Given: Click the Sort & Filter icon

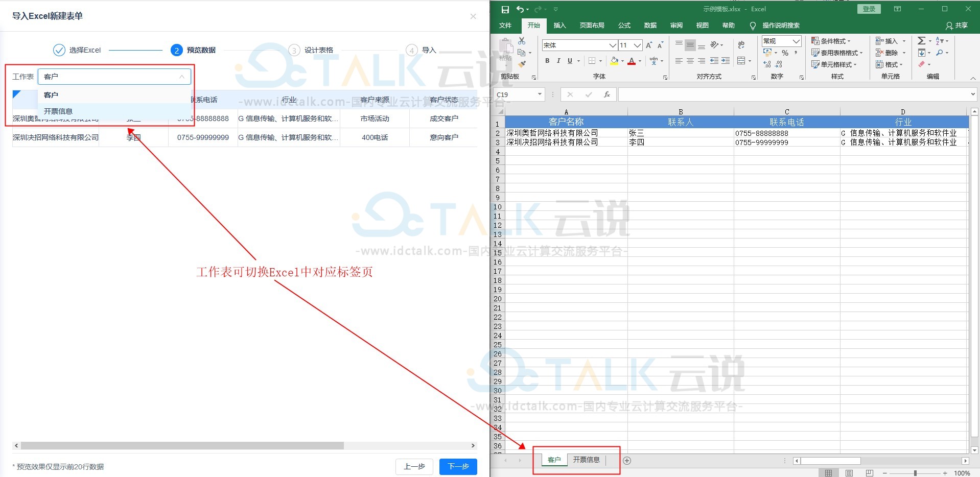Looking at the screenshot, I should point(940,41).
